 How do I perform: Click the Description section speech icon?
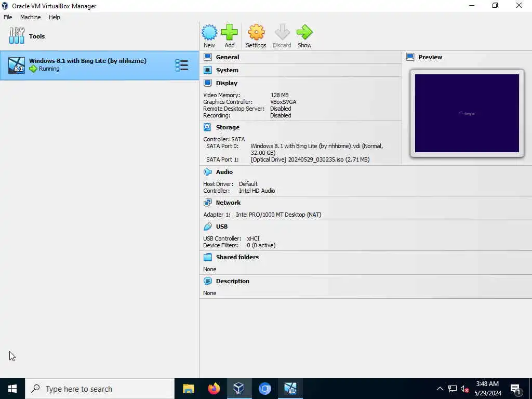click(208, 281)
